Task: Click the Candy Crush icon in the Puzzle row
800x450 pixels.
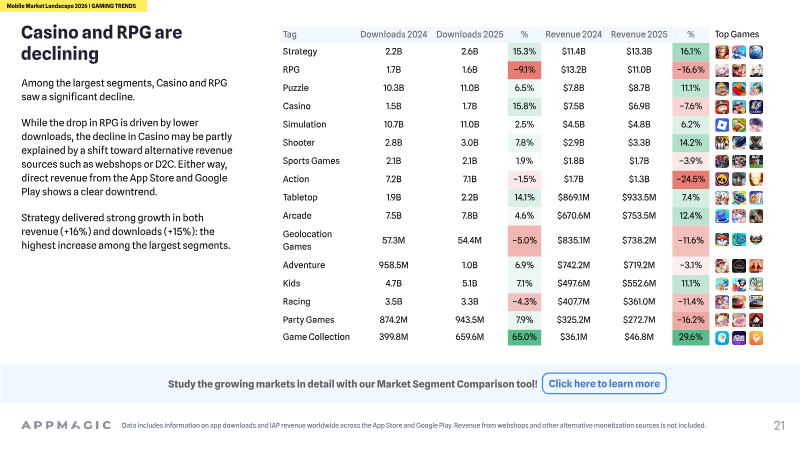Action: click(x=739, y=88)
